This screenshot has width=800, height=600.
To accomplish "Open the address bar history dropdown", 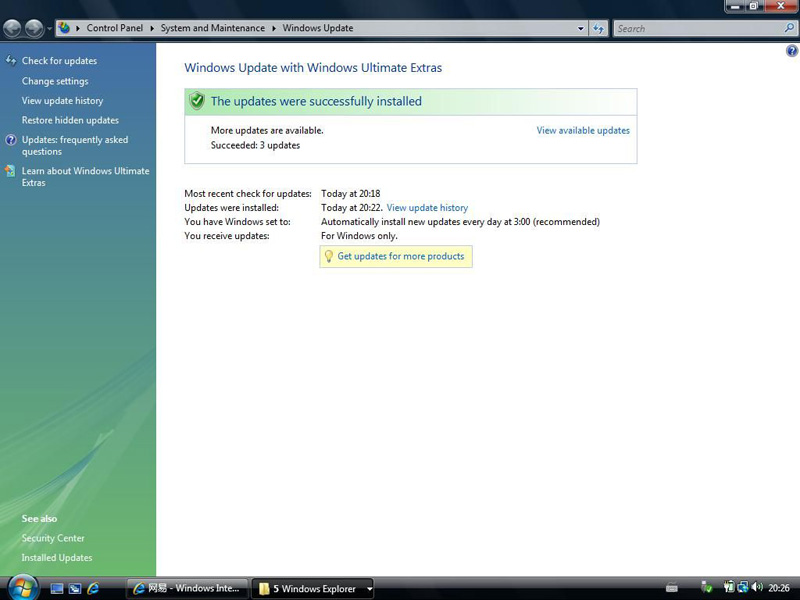I will point(581,29).
